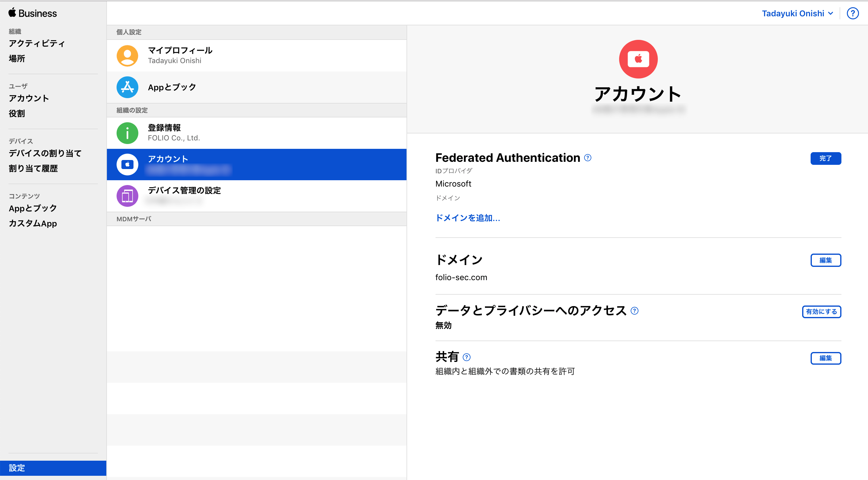Click the folio-sec.com domain text
The height and width of the screenshot is (480, 868).
(461, 277)
